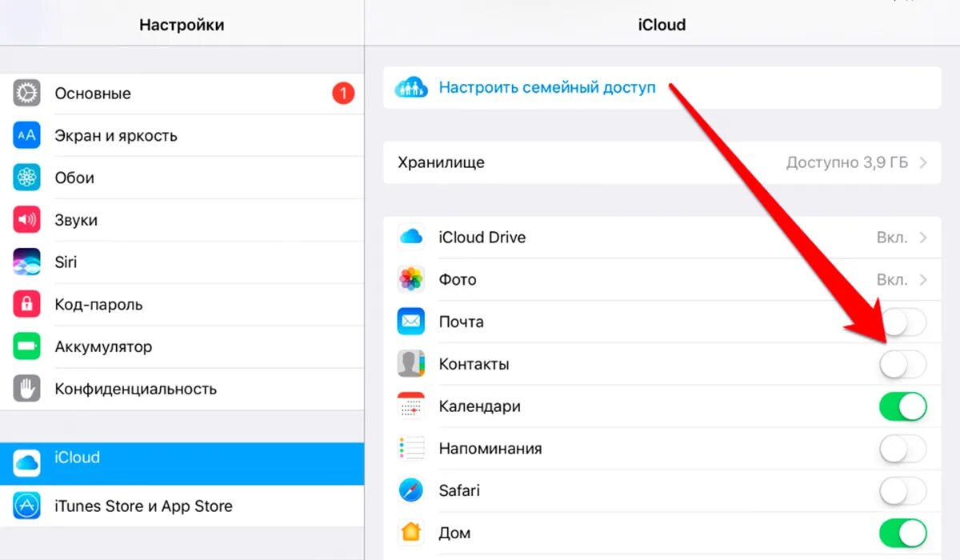Tap the Фото pinwheel icon
The width and height of the screenshot is (960, 560).
point(411,280)
